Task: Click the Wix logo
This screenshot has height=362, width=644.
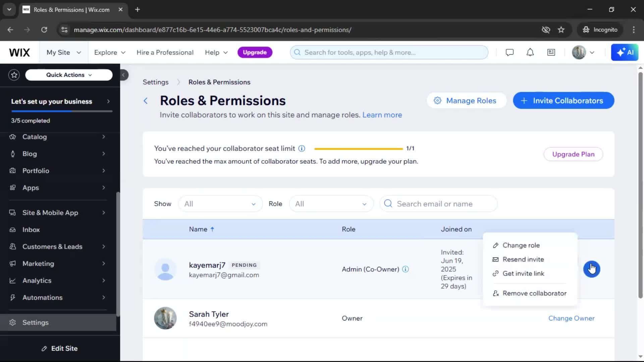Action: coord(19,53)
